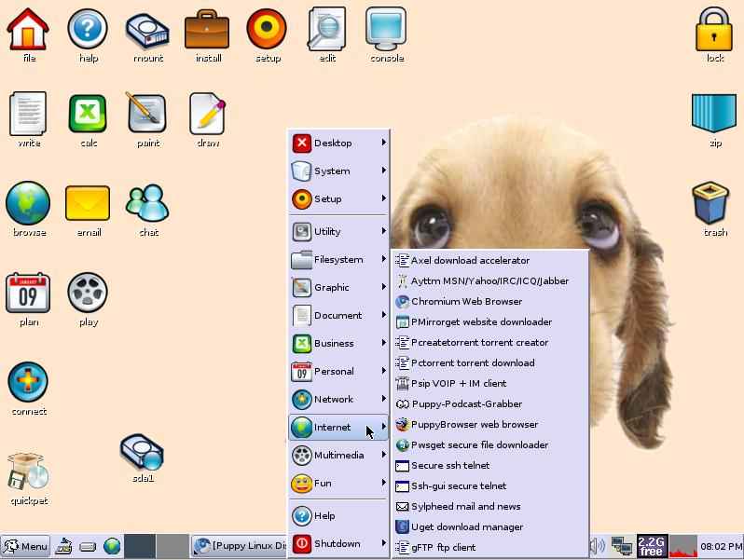
Task: Launch PuppyBrowser web browser
Action: point(489,424)
